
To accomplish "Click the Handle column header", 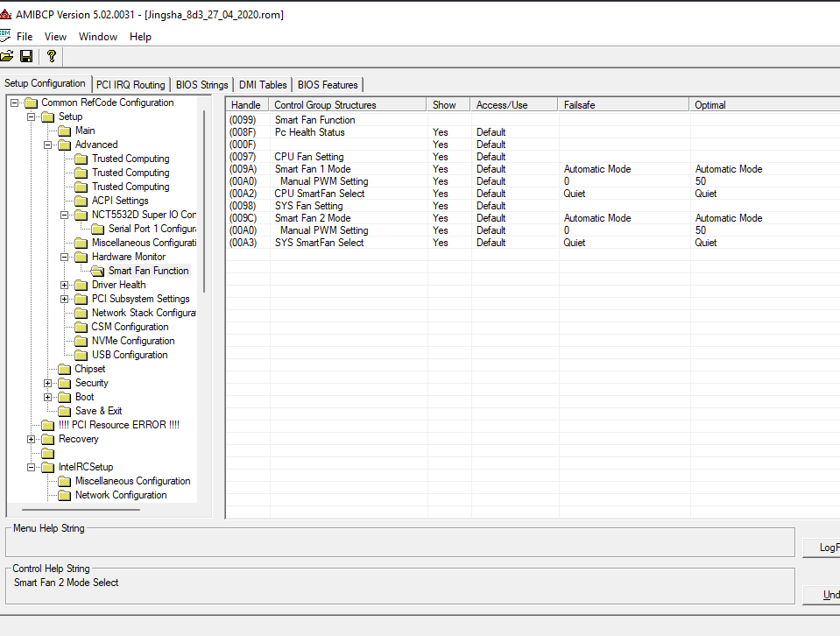I will [247, 105].
